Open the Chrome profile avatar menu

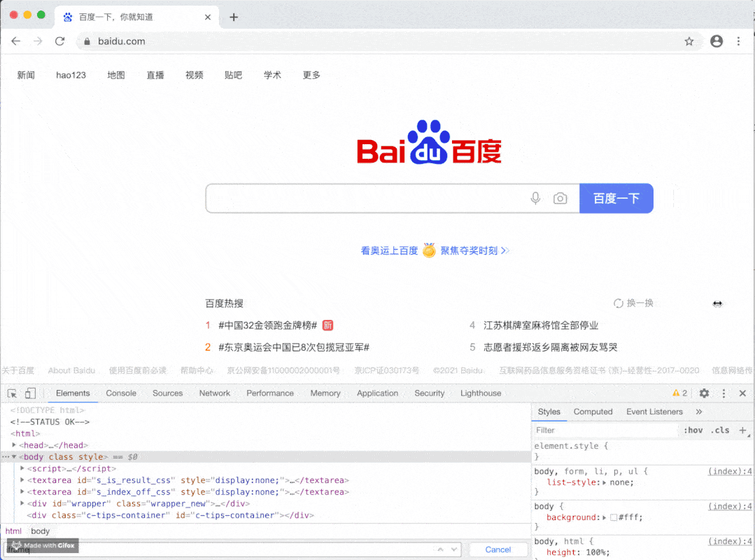(x=717, y=41)
